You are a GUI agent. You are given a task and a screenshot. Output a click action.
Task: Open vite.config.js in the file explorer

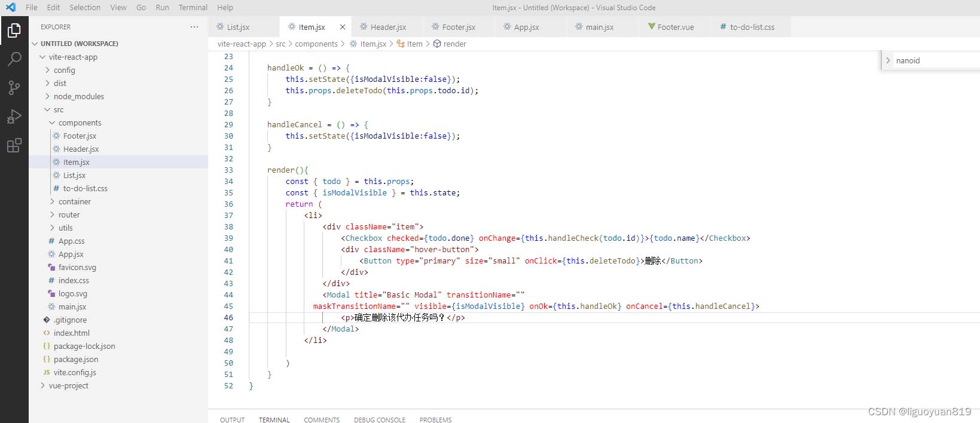coord(75,372)
